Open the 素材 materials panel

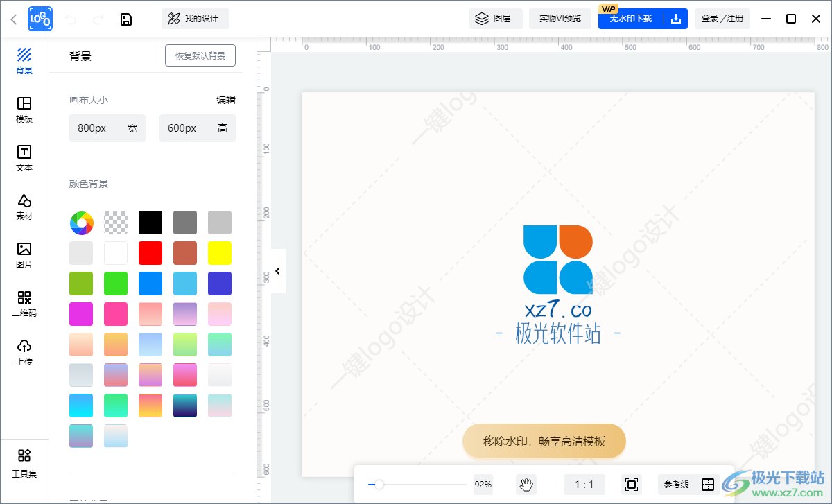[24, 207]
